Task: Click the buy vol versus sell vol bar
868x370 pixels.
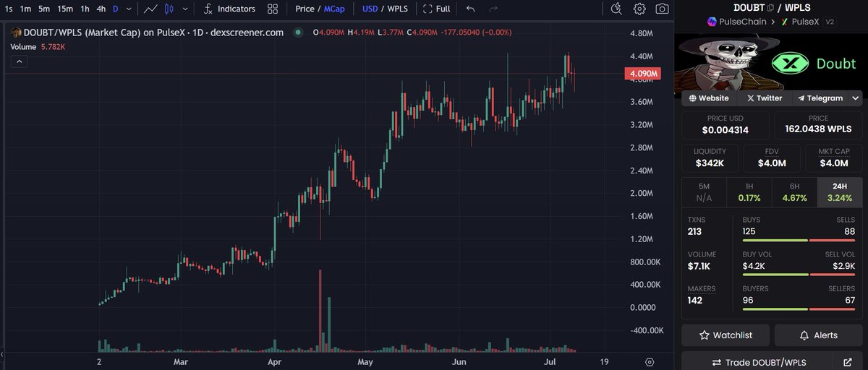Action: (799, 275)
